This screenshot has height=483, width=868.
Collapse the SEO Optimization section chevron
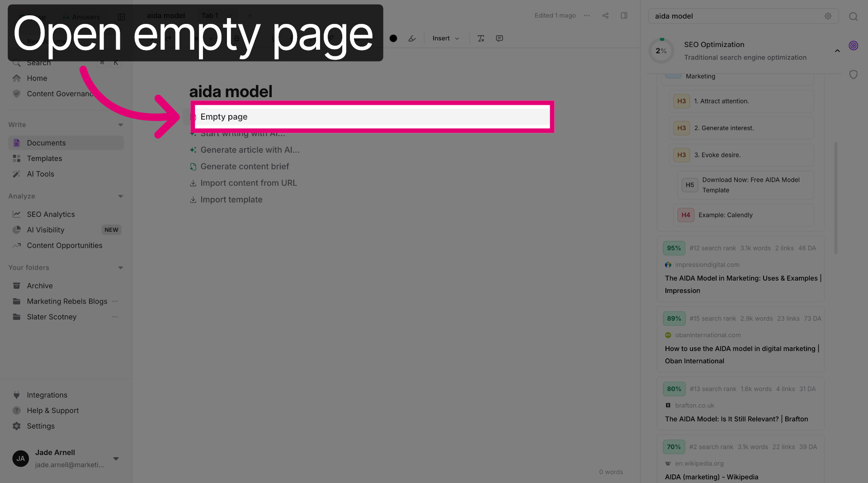click(x=837, y=51)
